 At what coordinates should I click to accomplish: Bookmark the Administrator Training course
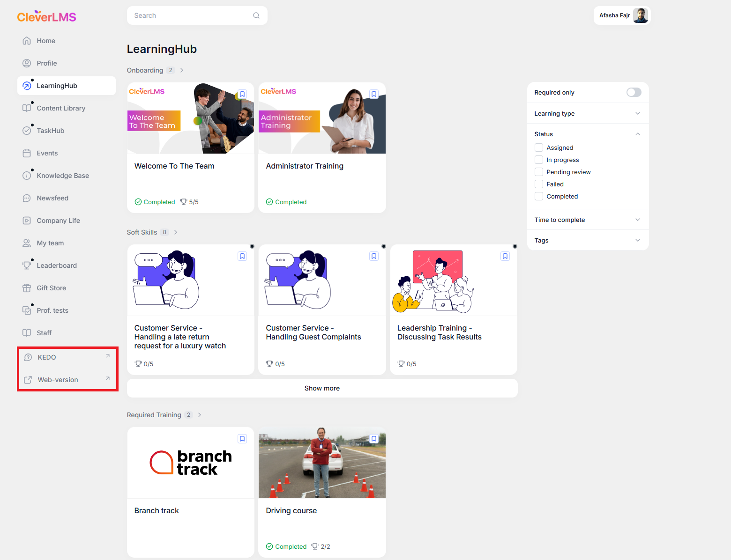tap(374, 94)
